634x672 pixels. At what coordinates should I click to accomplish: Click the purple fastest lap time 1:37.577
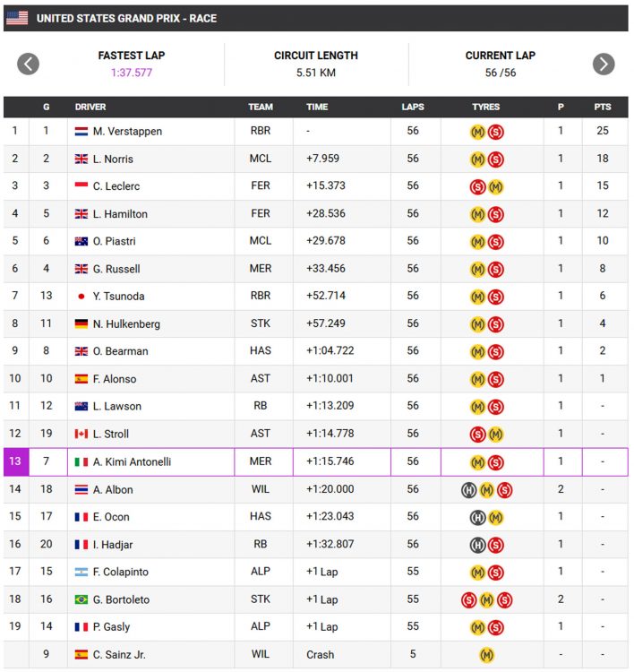coord(132,73)
